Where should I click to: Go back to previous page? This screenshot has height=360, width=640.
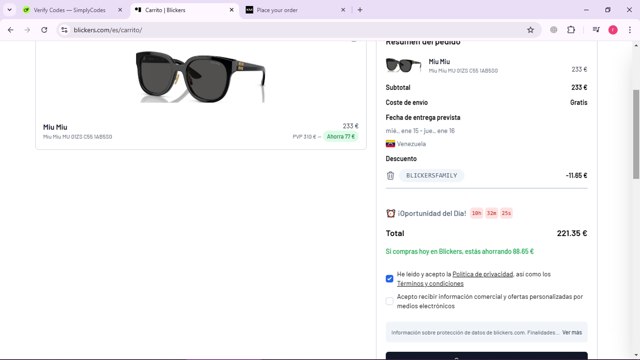[11, 30]
